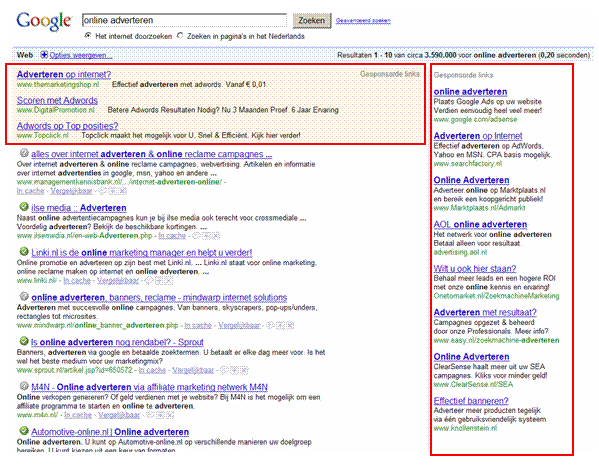Click the promote icon under the managementkennisbank result
Image resolution: width=599 pixels, height=473 pixels.
click(113, 191)
